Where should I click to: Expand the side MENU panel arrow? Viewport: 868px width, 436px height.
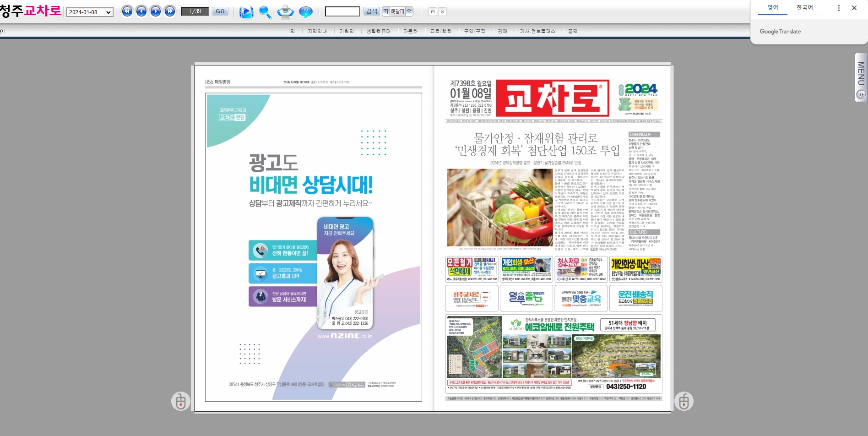(861, 95)
